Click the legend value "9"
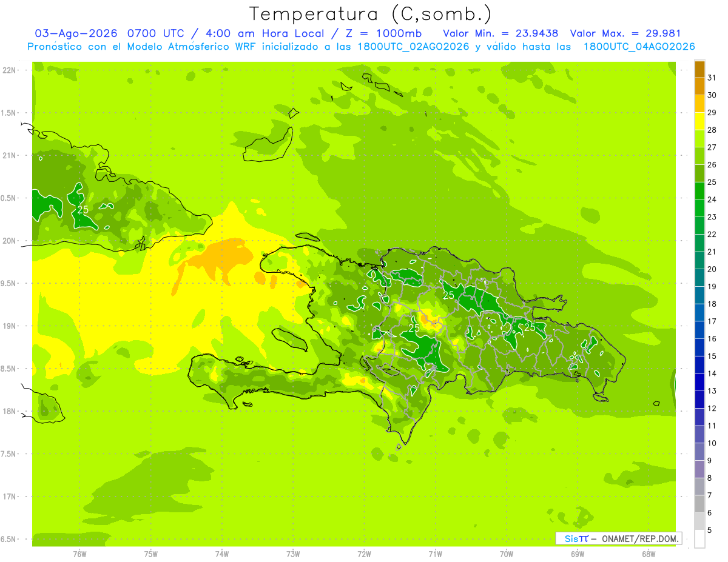The height and width of the screenshot is (562, 728). point(710,461)
